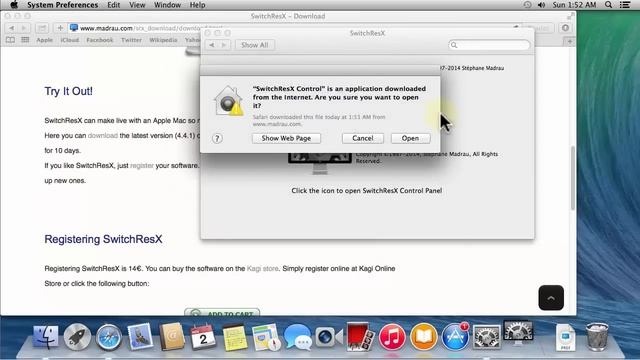This screenshot has height=360, width=640.
Task: Click the Add to Cart button
Action: pyautogui.click(x=222, y=312)
